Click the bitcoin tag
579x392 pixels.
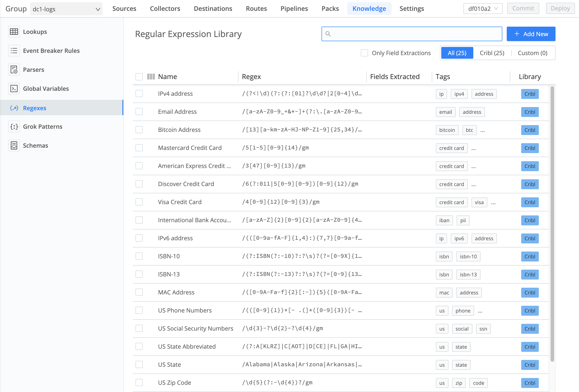click(447, 130)
